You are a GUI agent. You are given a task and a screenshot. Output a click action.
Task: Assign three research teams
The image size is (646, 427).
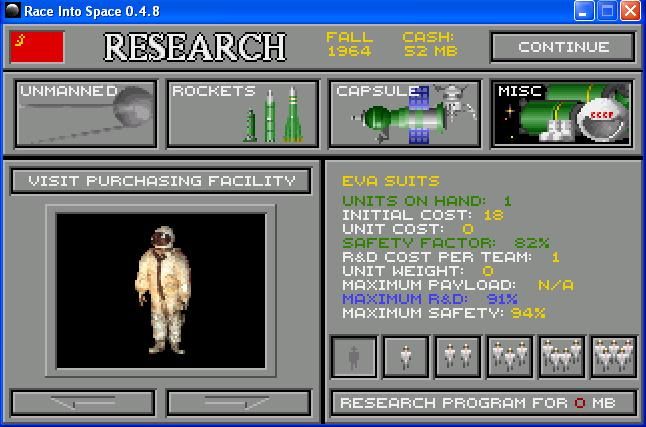(x=510, y=357)
